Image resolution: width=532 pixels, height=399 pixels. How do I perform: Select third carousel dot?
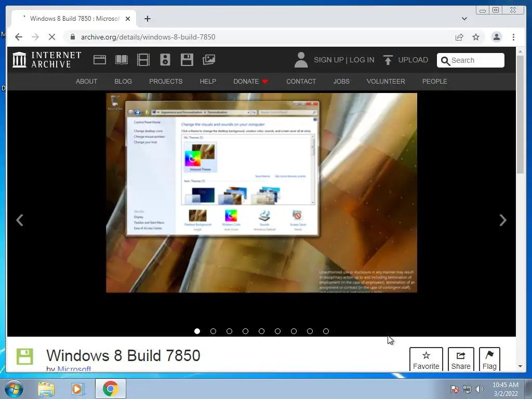[x=229, y=331]
